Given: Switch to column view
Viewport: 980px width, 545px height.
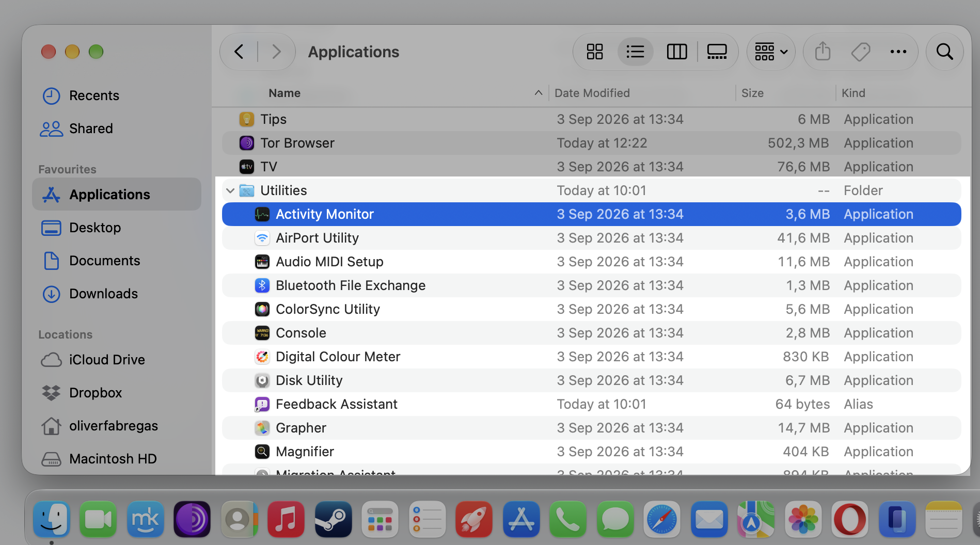Looking at the screenshot, I should [676, 52].
